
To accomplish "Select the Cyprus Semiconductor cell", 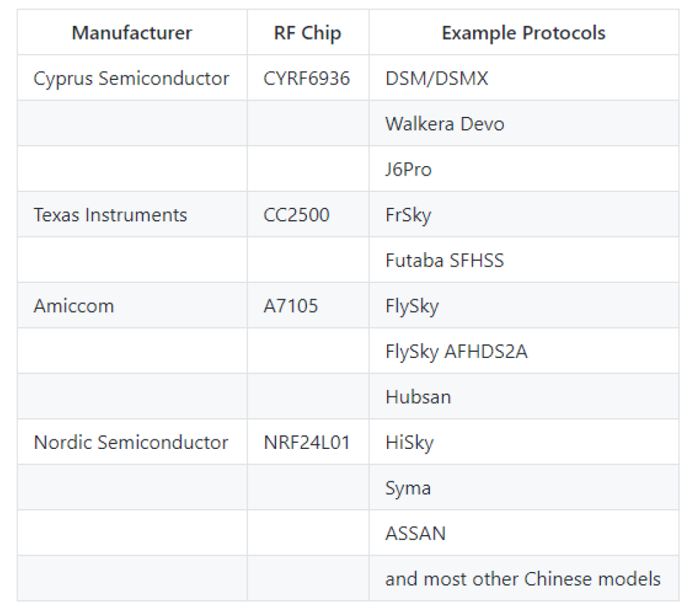I will (x=131, y=79).
